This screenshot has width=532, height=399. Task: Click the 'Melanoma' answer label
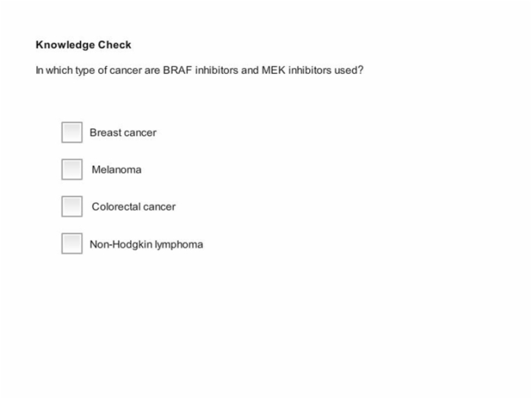coord(116,169)
